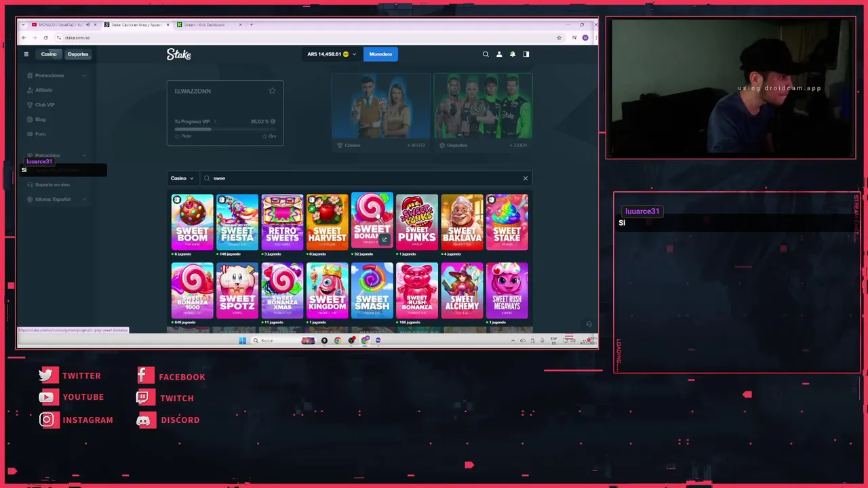The width and height of the screenshot is (868, 488).
Task: Open the Casino category dropdown beside search
Action: coord(182,178)
